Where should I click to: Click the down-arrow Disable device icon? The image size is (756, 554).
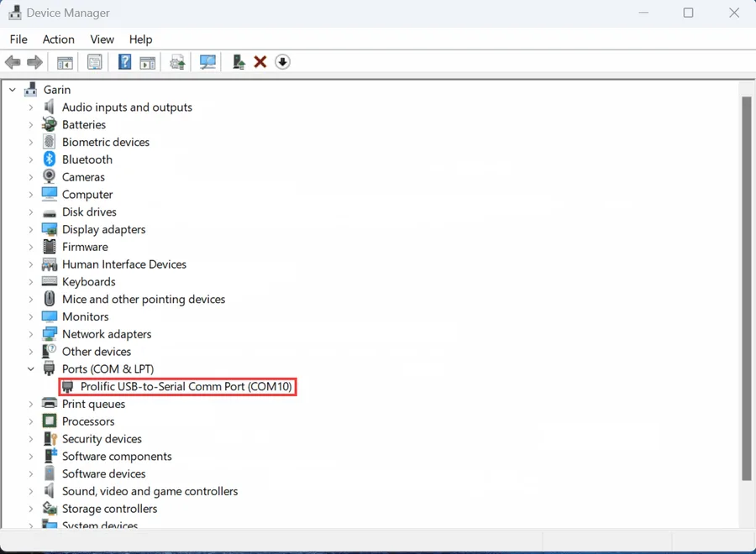click(282, 62)
